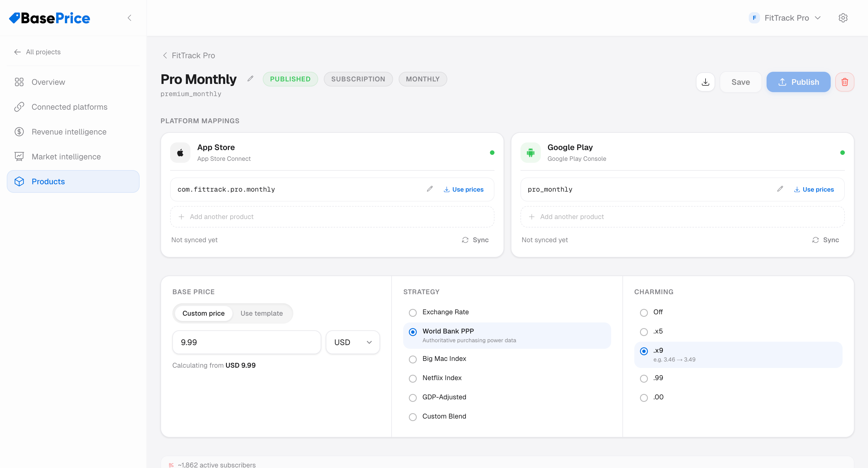The height and width of the screenshot is (468, 868).
Task: Open Revenue intelligence
Action: pyautogui.click(x=73, y=132)
